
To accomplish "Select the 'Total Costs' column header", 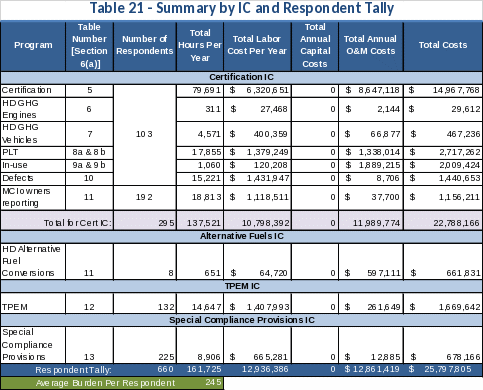I will coord(443,45).
